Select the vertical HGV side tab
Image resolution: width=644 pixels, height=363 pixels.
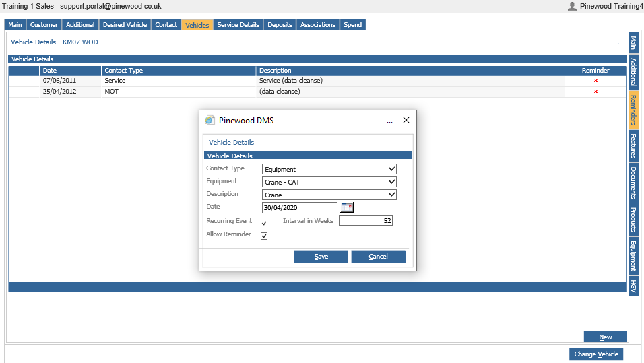pyautogui.click(x=633, y=286)
